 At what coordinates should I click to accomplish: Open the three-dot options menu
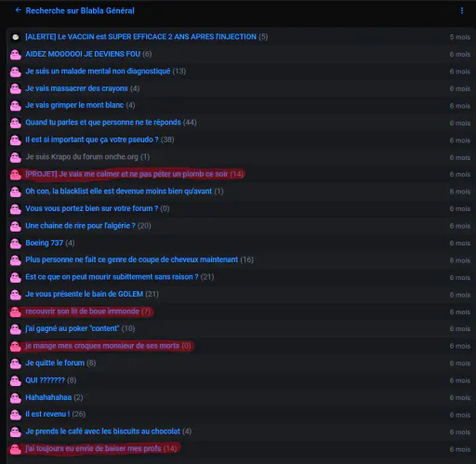(462, 11)
